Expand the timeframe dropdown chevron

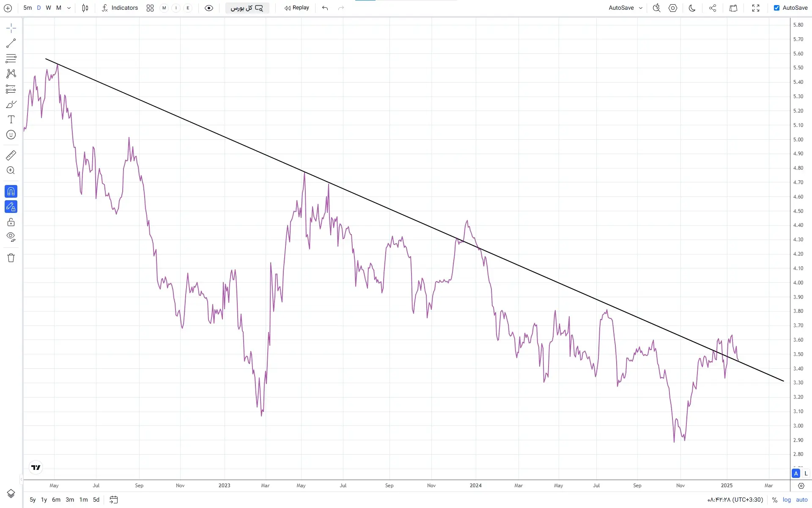(69, 8)
